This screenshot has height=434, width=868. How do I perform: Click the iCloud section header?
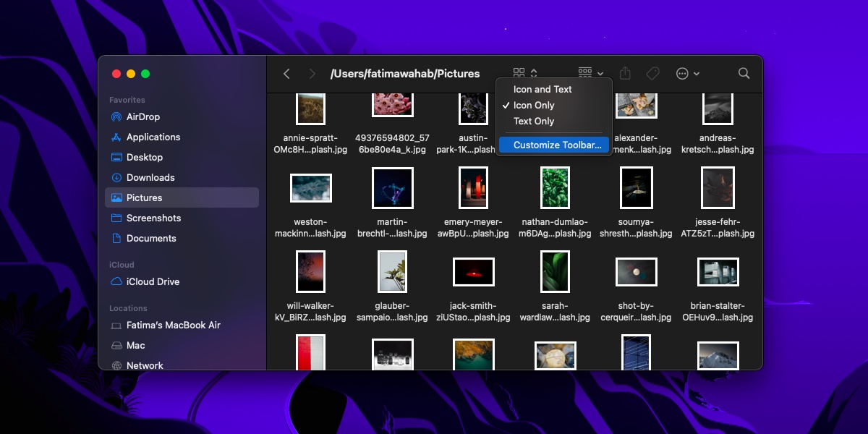point(122,265)
